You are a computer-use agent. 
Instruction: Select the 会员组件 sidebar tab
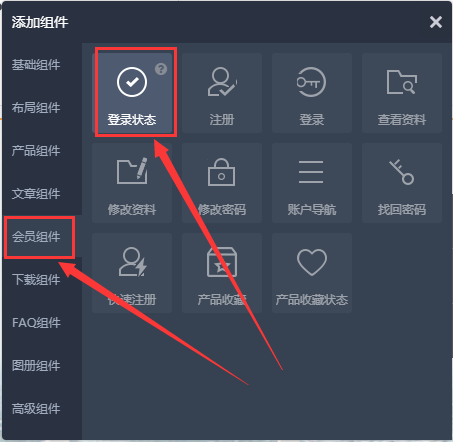tap(36, 237)
